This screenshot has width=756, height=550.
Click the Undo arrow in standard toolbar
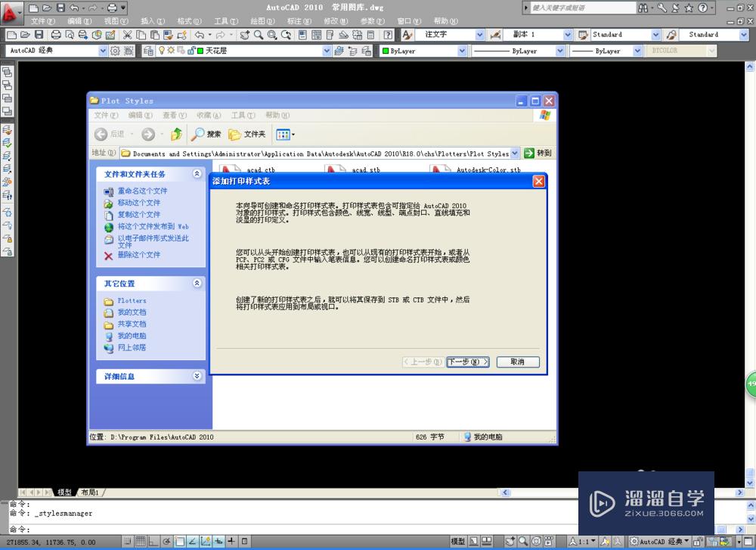tap(200, 35)
